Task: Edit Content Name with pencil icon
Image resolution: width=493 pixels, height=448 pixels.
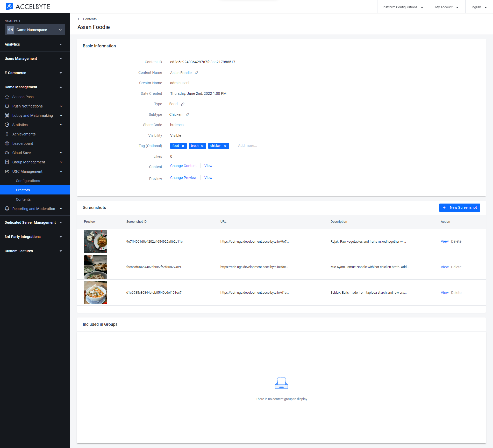Action: click(197, 73)
